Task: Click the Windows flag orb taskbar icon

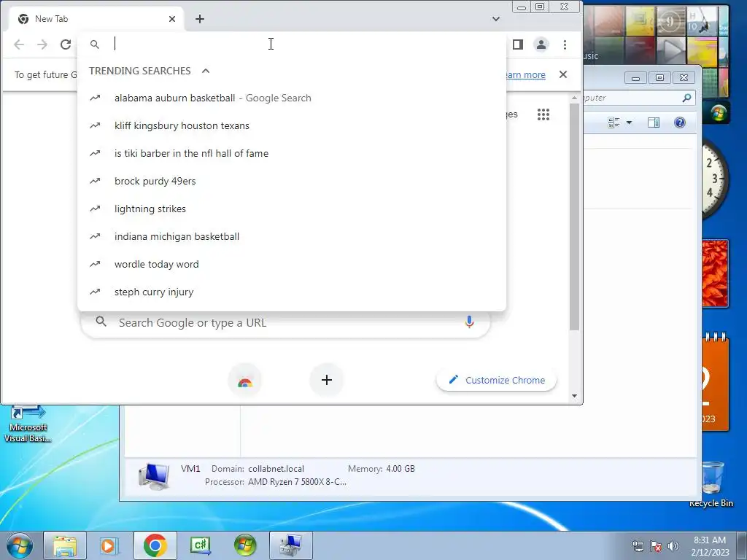Action: coord(245,546)
